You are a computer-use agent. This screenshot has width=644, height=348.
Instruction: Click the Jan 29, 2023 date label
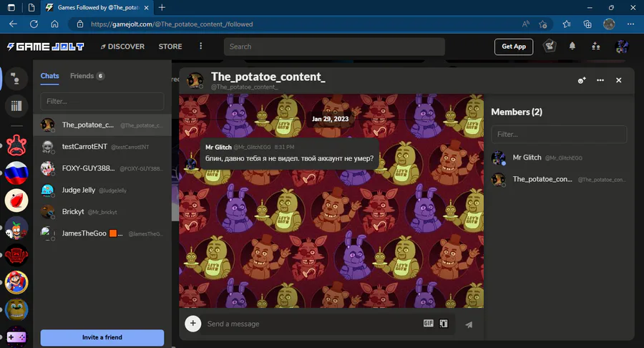pos(330,119)
